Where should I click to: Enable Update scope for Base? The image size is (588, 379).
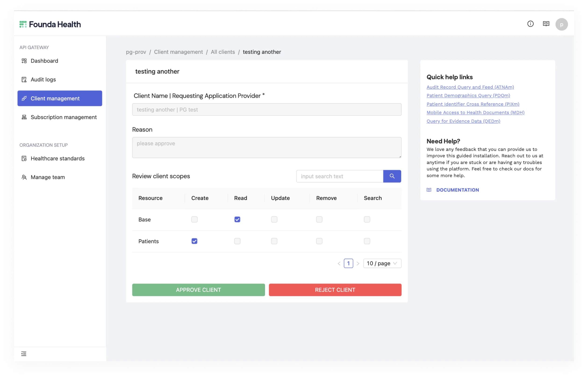[x=274, y=219]
